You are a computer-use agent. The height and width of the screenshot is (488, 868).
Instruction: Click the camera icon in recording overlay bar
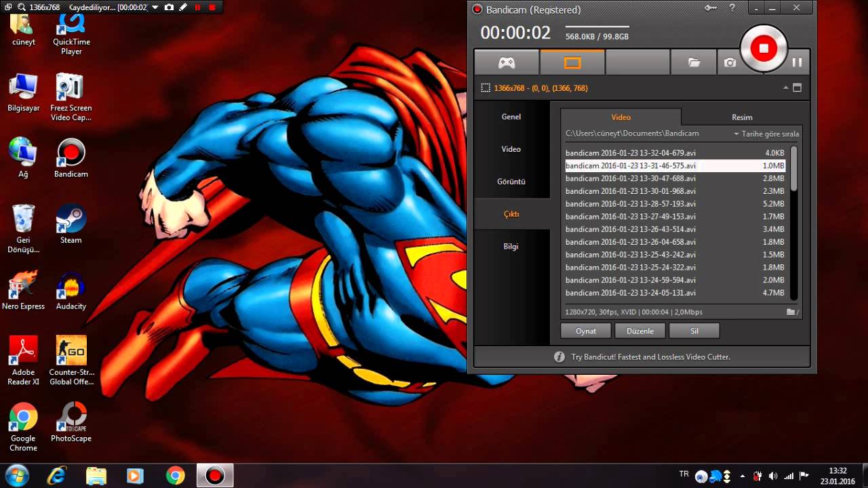pyautogui.click(x=169, y=7)
